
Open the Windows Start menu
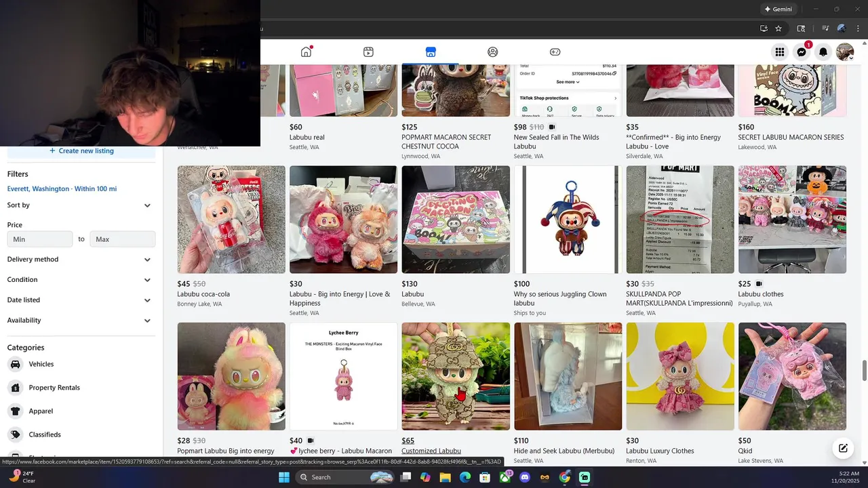[284, 477]
